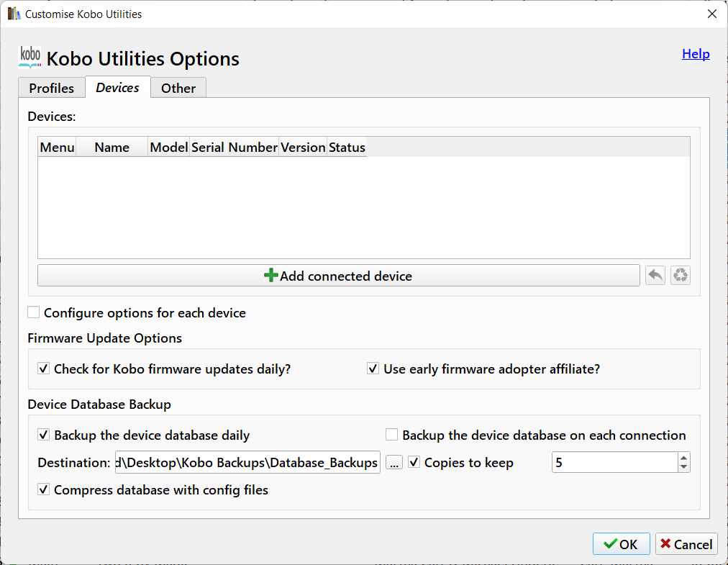The width and height of the screenshot is (728, 565).
Task: Click the undo arrow icon beside Add connected device
Action: [x=655, y=276]
